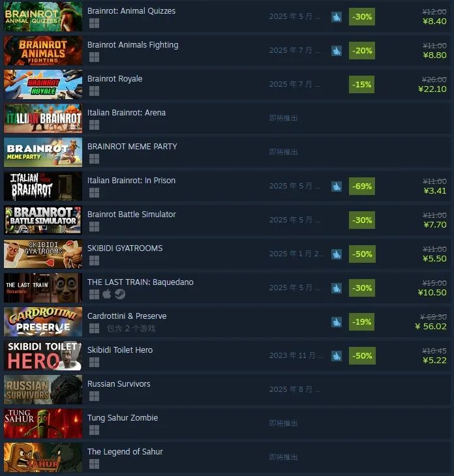454x476 pixels.
Task: Click the SteamOS platform icon for THE LAST TRAIN
Action: click(x=120, y=294)
